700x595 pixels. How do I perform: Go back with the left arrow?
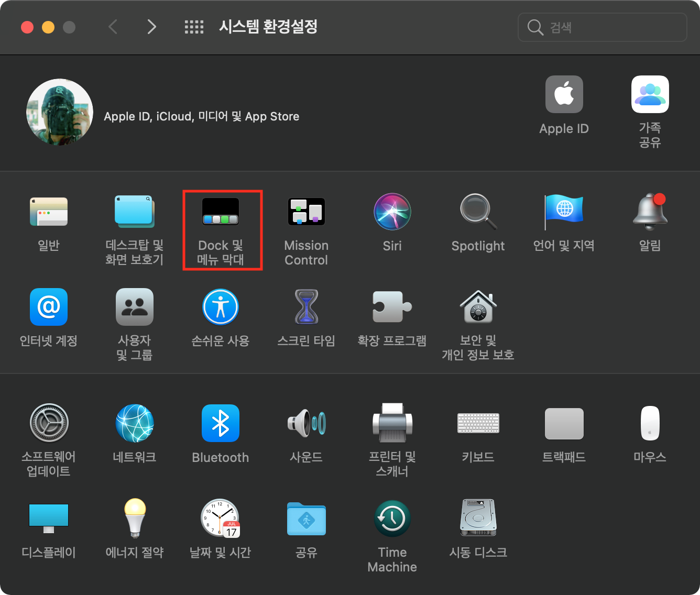[113, 27]
